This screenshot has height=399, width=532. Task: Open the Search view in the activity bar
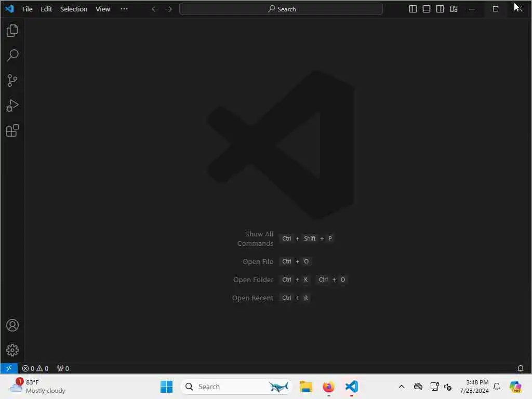(x=12, y=55)
